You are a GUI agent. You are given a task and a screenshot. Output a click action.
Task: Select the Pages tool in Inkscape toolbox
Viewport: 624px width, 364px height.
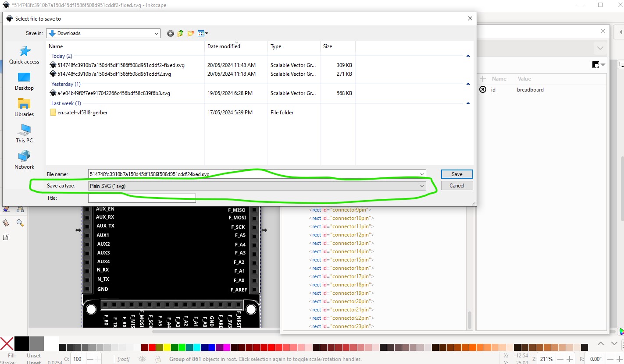6,237
